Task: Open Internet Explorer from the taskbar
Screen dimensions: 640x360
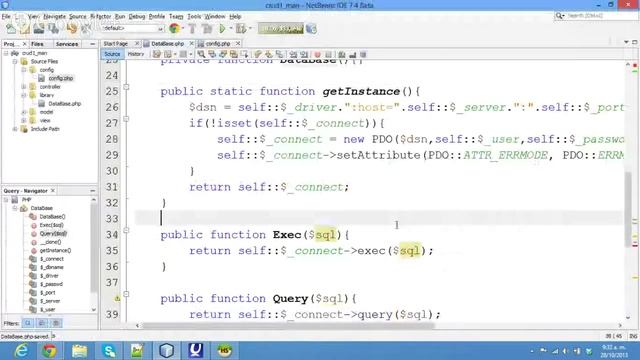Action: [20, 351]
